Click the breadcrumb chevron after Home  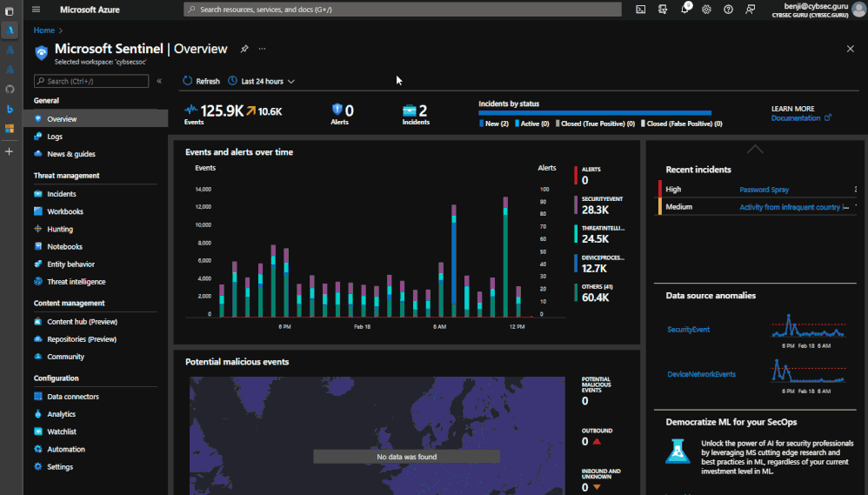pyautogui.click(x=61, y=30)
